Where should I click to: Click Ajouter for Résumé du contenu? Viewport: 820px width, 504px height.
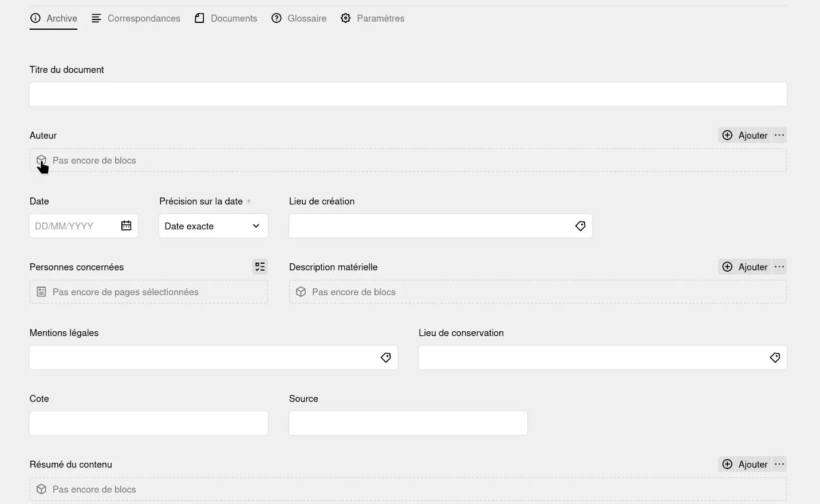(x=746, y=464)
